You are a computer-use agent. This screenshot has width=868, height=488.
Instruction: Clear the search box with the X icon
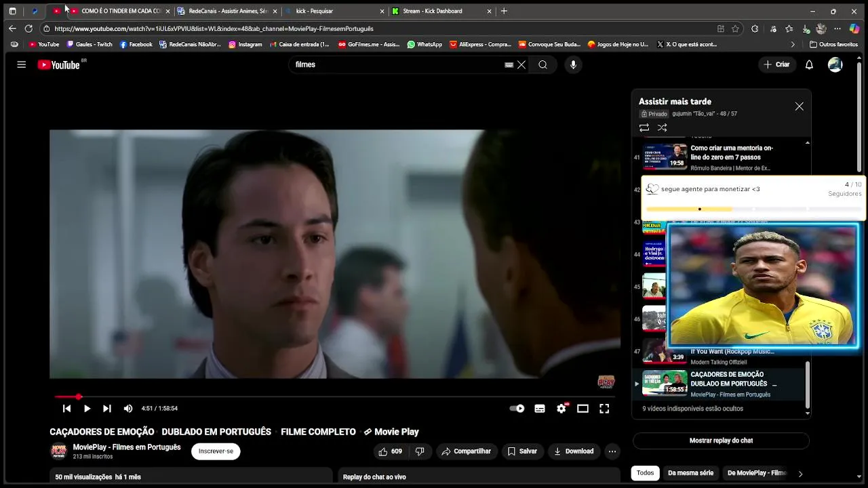[x=521, y=64]
